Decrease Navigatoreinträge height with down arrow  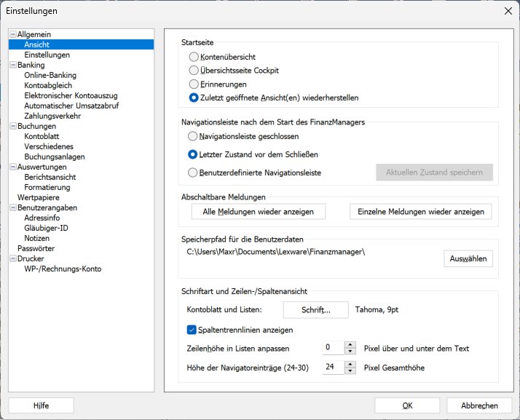[350, 371]
